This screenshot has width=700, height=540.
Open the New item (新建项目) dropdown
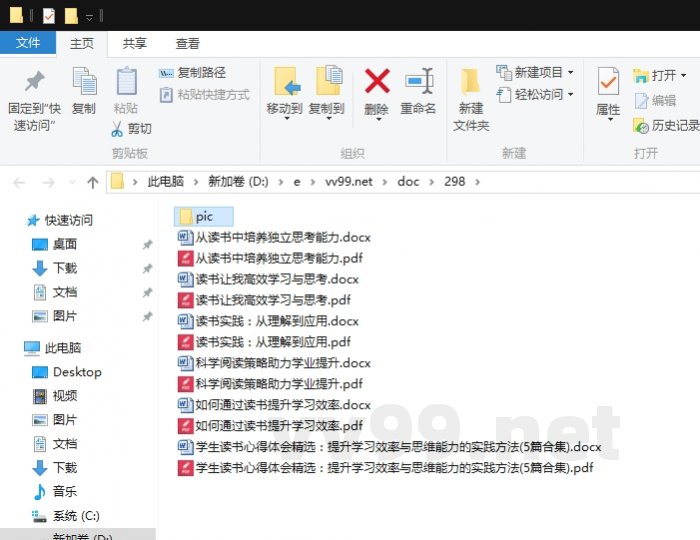click(x=535, y=72)
